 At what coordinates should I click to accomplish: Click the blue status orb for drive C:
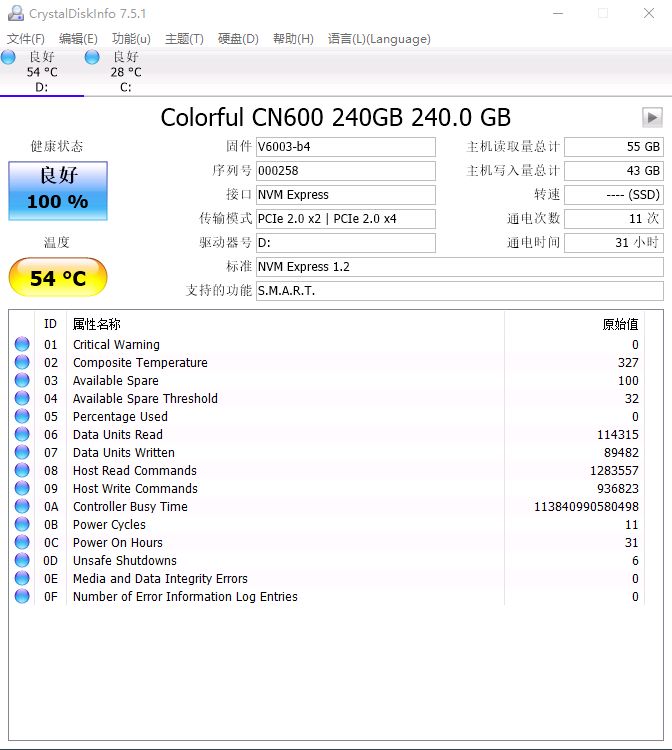[92, 57]
